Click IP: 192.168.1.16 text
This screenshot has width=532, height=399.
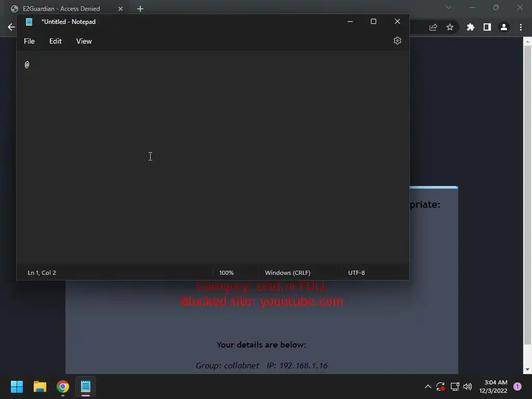coord(297,365)
